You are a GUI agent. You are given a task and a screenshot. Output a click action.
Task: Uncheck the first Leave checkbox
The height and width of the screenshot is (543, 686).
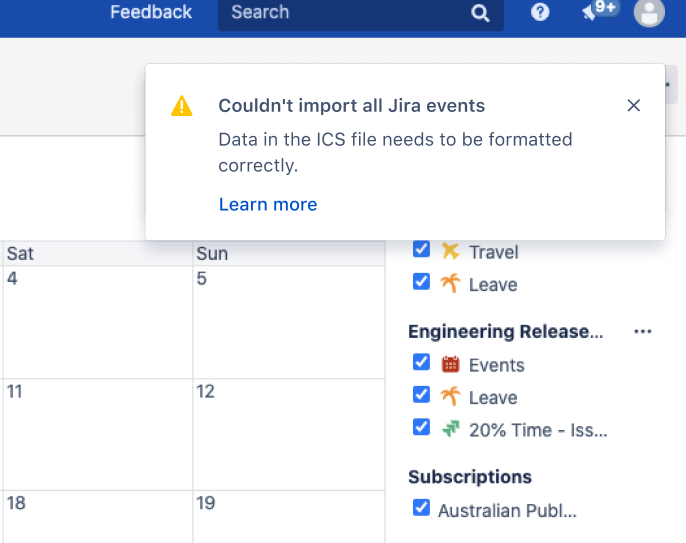pyautogui.click(x=421, y=282)
